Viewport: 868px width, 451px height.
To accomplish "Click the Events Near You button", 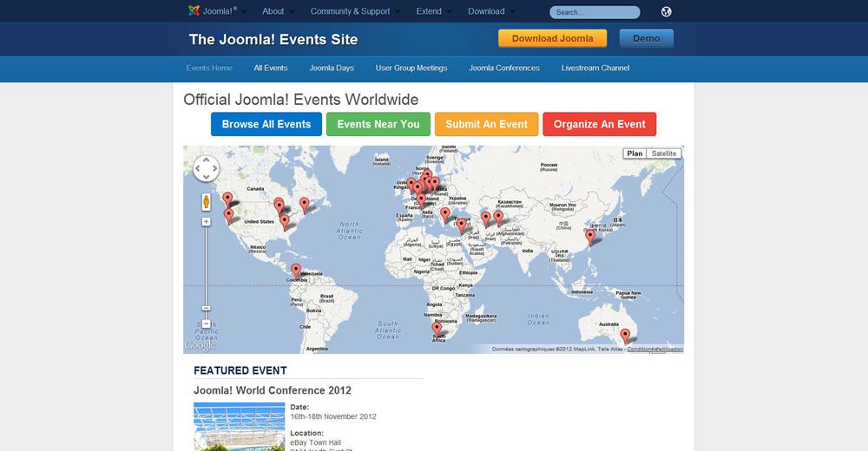I will tap(378, 124).
